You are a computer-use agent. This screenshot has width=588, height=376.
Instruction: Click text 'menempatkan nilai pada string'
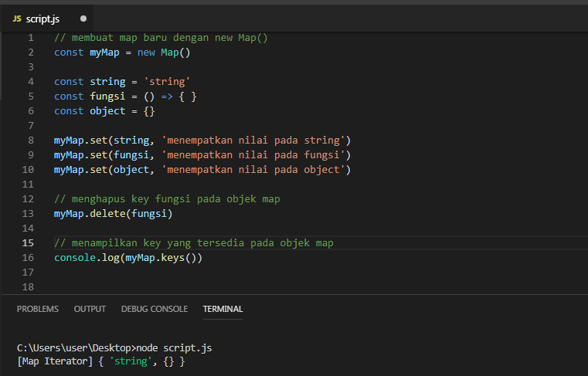(253, 141)
